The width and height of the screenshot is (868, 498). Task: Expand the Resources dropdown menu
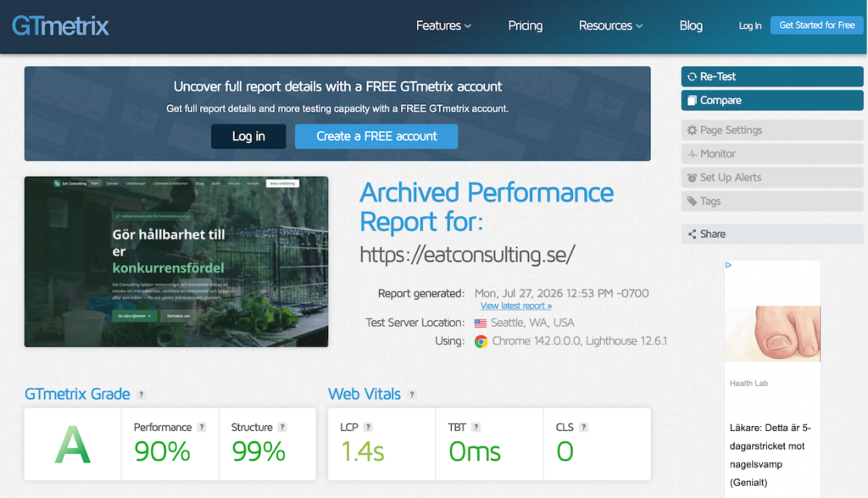pos(610,25)
